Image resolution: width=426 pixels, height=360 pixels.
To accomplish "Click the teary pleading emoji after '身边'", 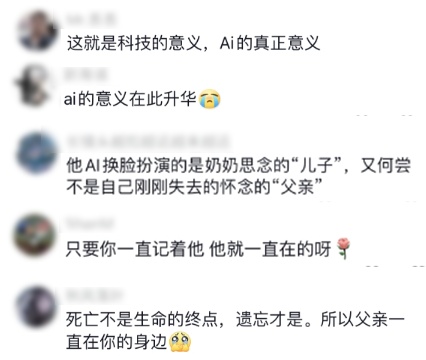I will (180, 341).
